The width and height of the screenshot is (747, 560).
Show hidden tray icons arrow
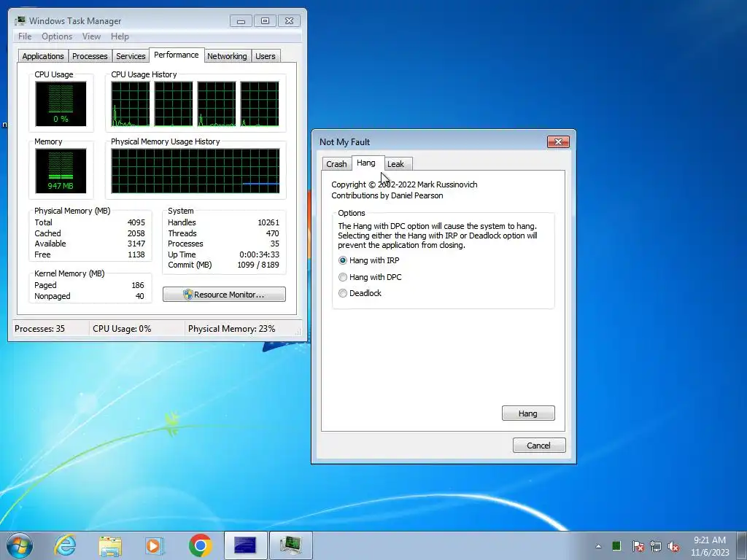[598, 546]
